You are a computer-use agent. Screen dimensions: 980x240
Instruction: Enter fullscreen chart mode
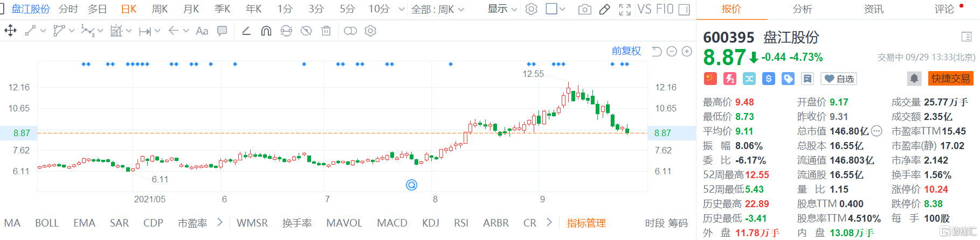pos(625,9)
